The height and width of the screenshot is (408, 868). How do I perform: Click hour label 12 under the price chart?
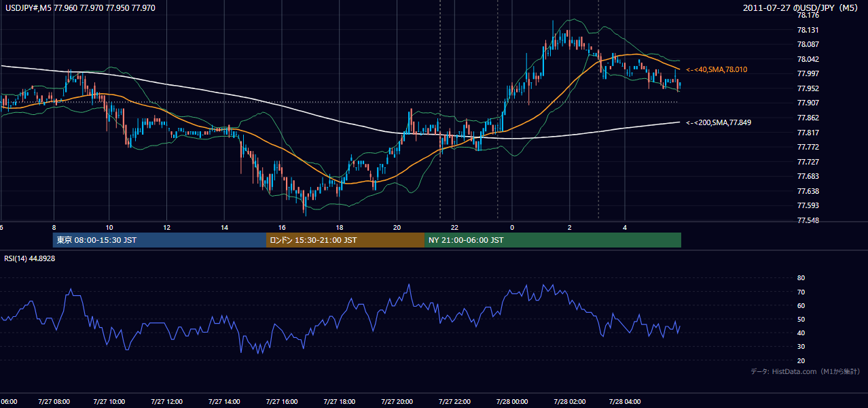(x=166, y=227)
